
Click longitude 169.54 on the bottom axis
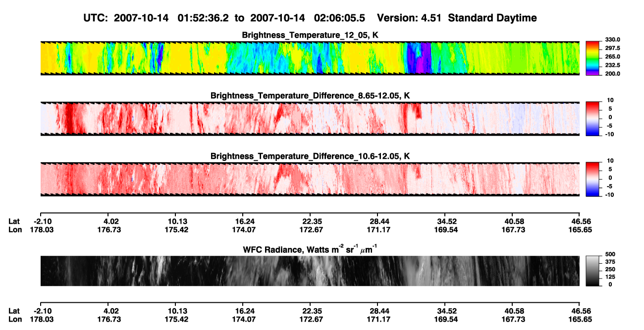click(445, 320)
